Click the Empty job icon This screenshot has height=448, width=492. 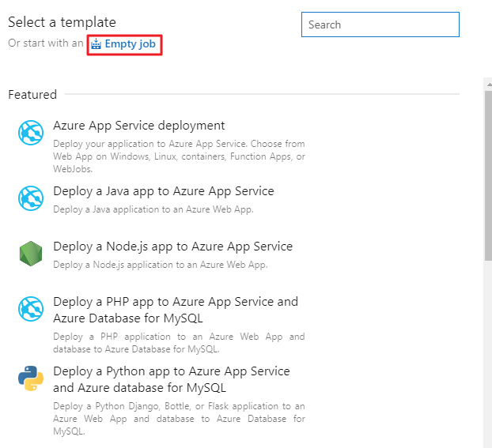point(96,44)
